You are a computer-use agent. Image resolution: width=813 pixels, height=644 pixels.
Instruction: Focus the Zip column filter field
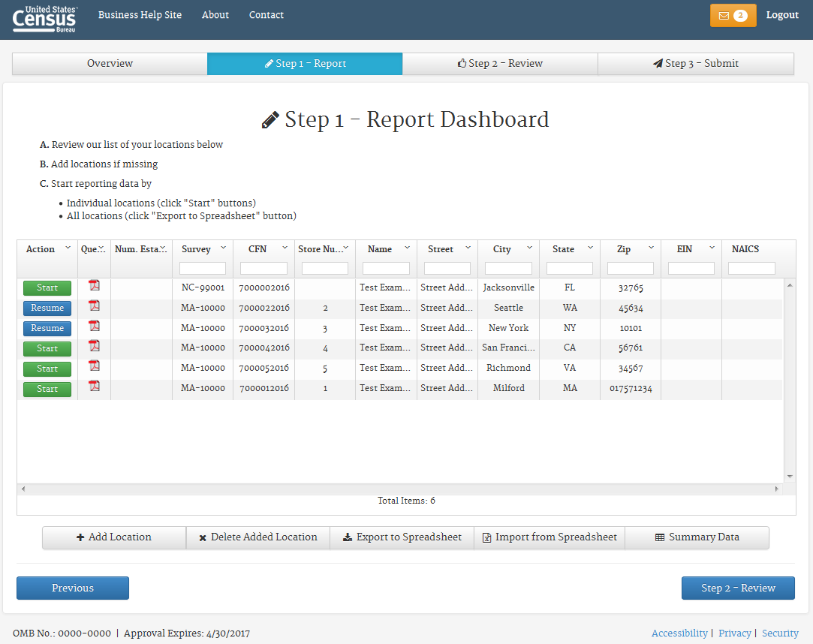click(x=631, y=268)
